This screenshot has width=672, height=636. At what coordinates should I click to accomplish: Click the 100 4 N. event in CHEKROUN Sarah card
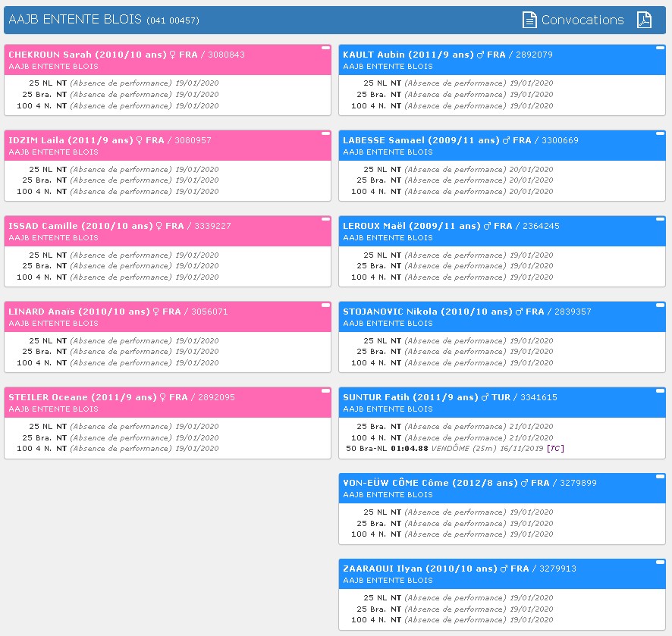click(x=34, y=105)
